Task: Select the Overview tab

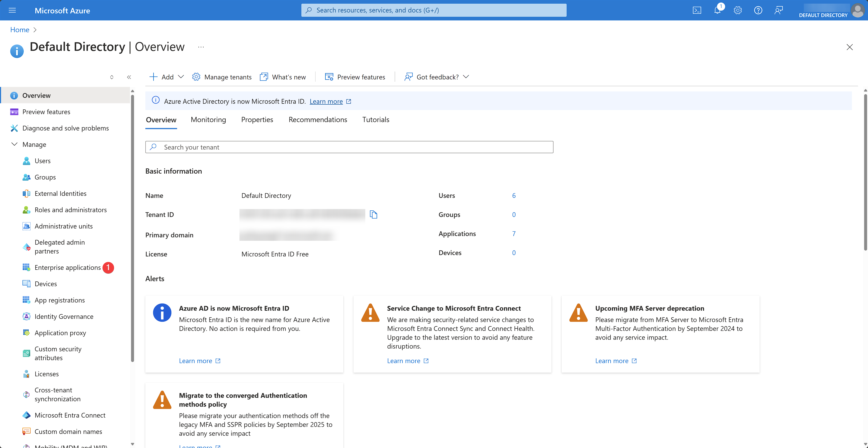Action: point(161,120)
